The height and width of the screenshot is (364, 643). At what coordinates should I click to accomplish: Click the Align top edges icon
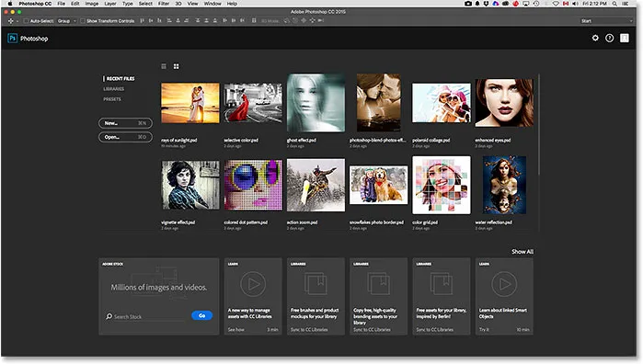pos(143,20)
